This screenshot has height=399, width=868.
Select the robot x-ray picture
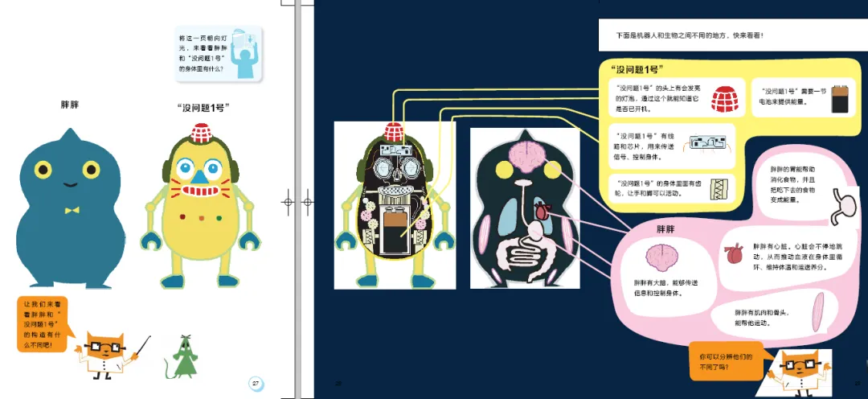point(395,205)
